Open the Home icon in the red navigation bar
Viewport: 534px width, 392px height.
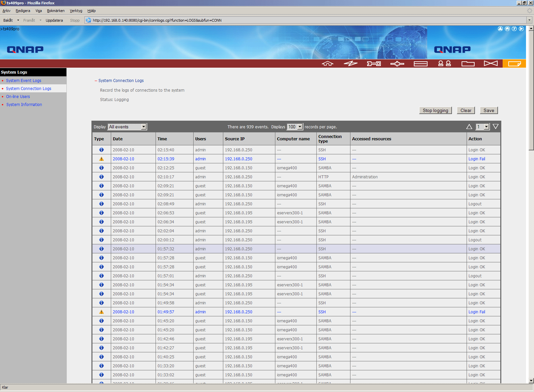point(327,63)
